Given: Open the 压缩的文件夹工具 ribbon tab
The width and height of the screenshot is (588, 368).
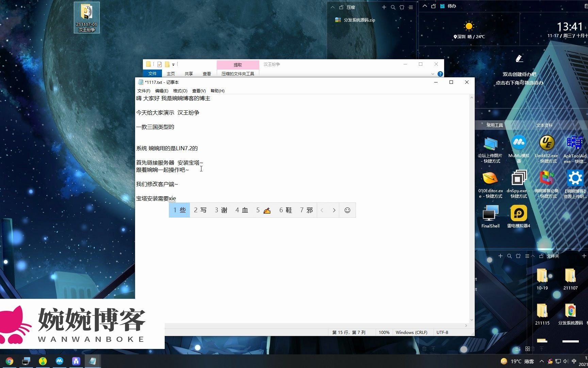Looking at the screenshot, I should click(x=238, y=74).
